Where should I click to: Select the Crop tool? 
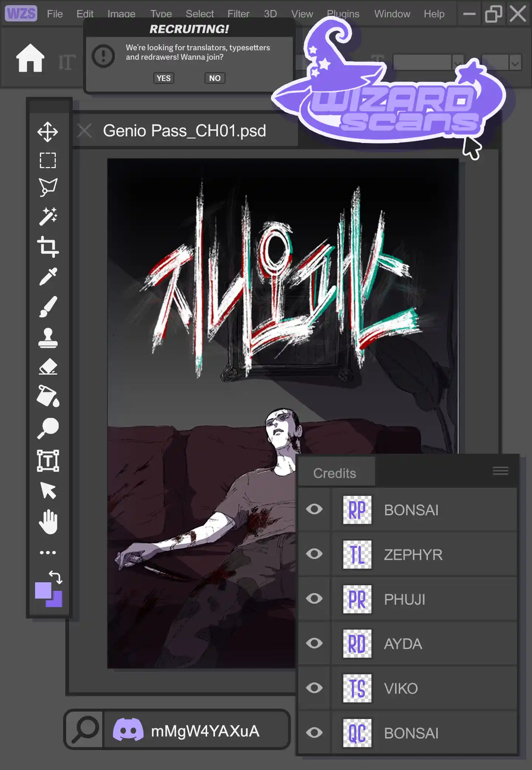click(x=48, y=247)
